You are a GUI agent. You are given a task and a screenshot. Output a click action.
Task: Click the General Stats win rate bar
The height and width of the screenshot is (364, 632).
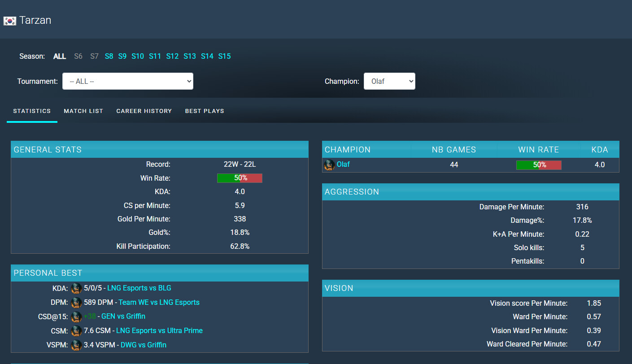coord(240,178)
